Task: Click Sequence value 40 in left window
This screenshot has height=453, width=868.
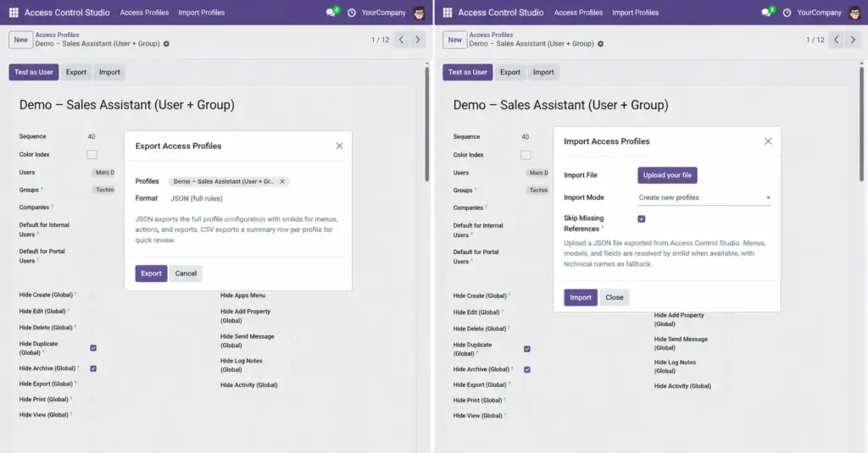Action: click(92, 136)
